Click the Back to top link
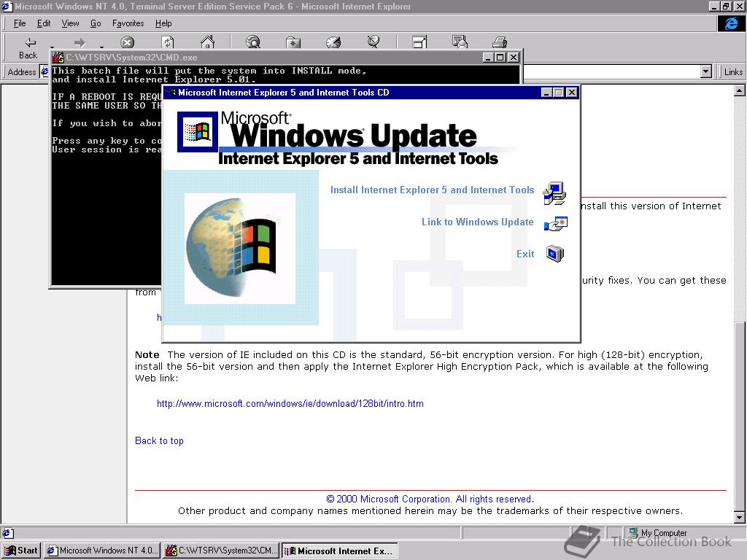 159,440
